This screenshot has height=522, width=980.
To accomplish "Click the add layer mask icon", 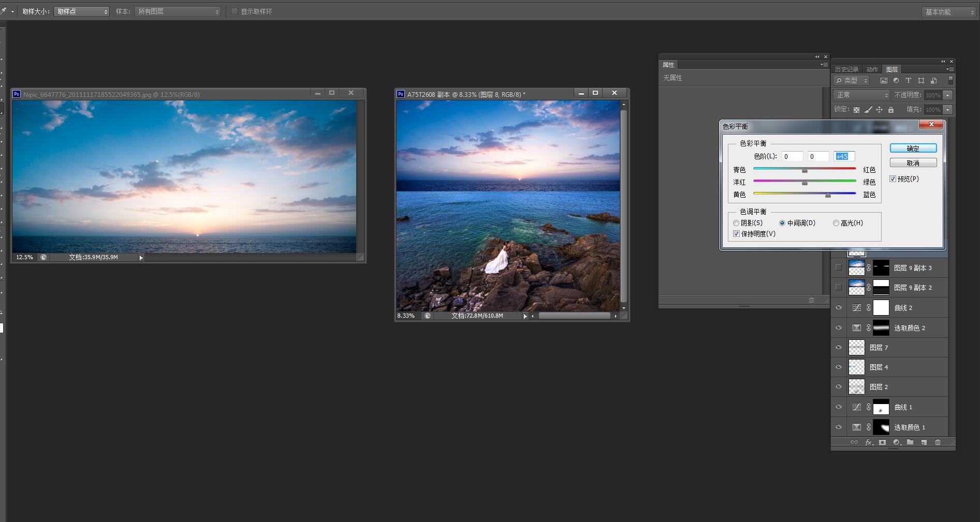I will [x=883, y=442].
